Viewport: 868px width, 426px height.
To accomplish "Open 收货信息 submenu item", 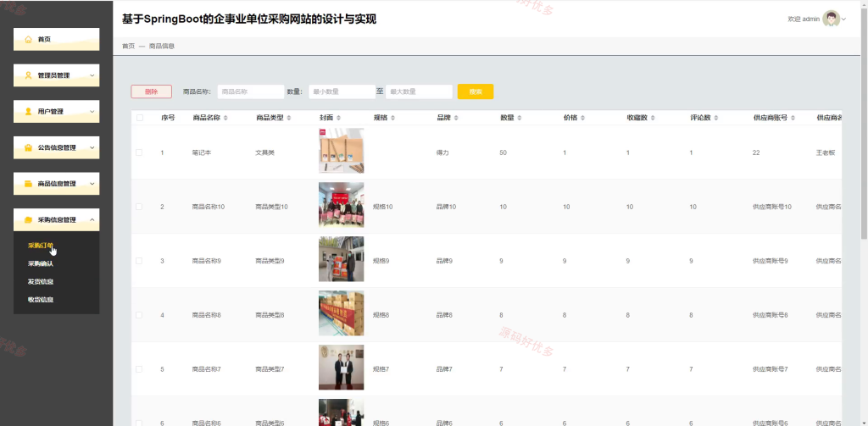I will 41,300.
